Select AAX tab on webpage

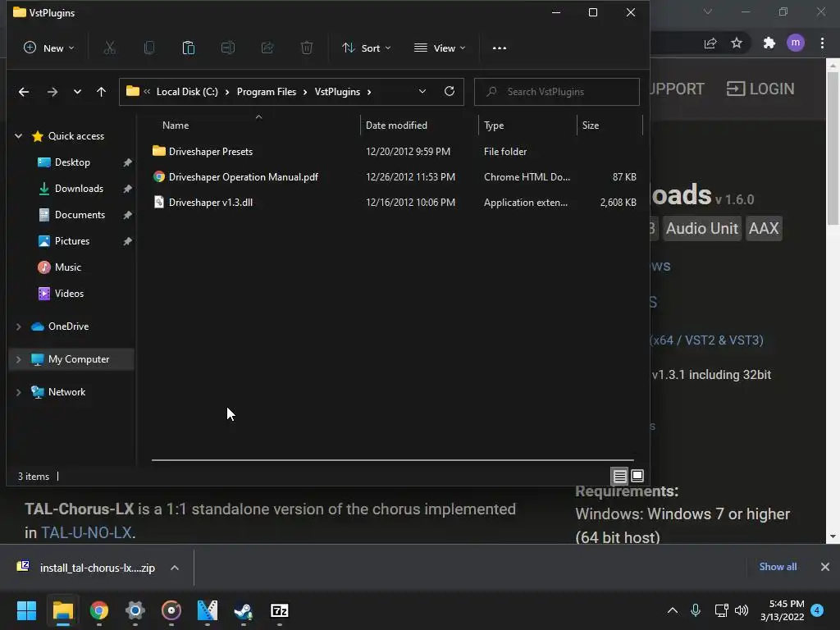(x=764, y=228)
